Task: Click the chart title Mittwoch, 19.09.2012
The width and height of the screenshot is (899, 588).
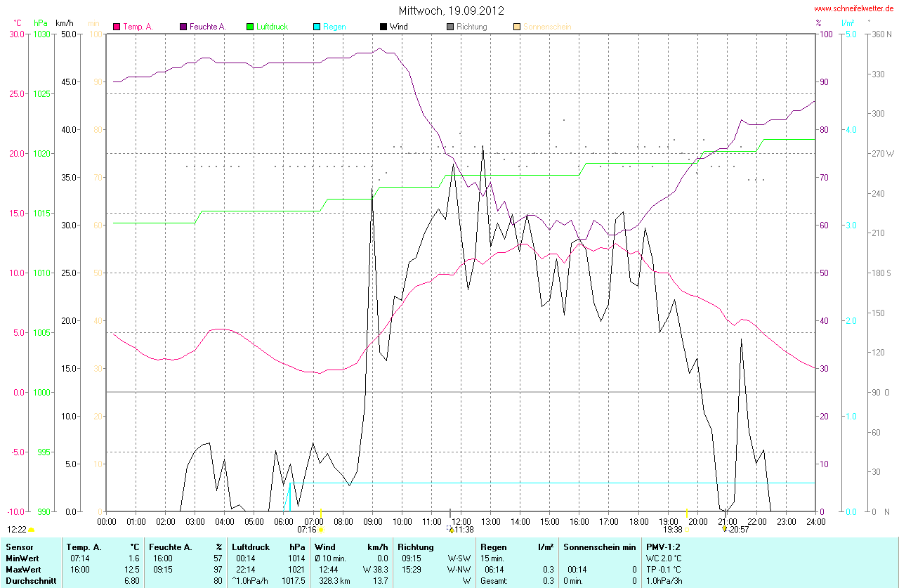Action: (451, 11)
